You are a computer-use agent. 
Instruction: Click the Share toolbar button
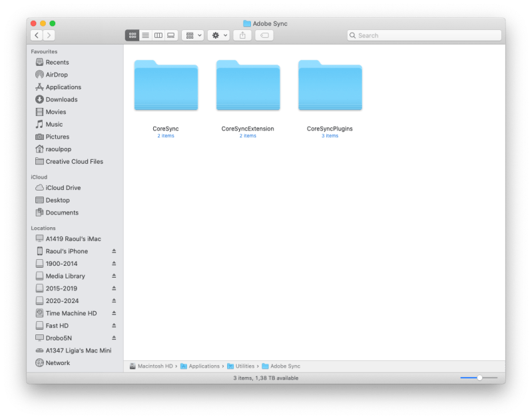click(242, 35)
